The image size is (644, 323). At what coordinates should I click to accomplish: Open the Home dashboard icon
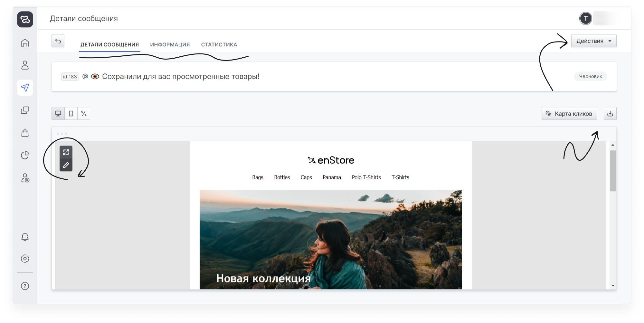coord(25,43)
